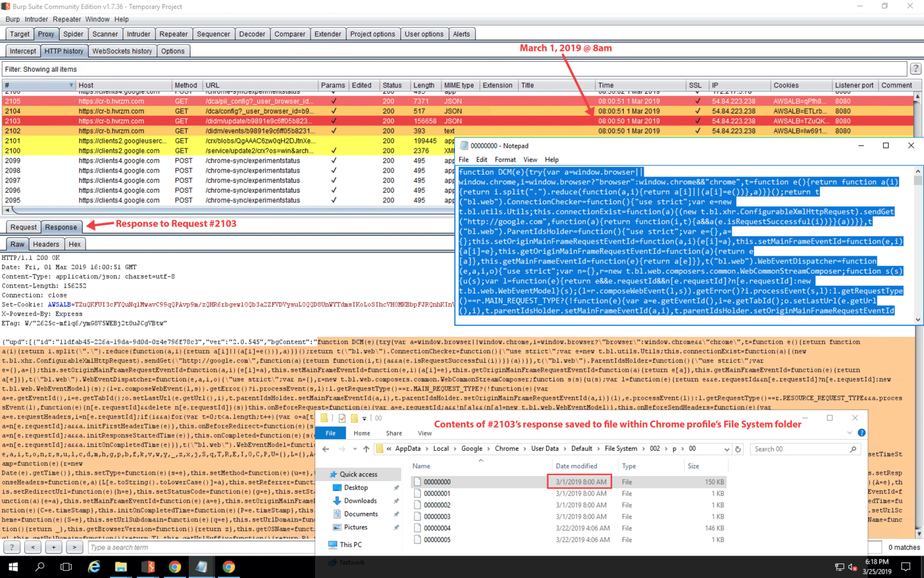Open the recent locations dropdown in Explorer
The height and width of the screenshot is (578, 924).
coord(355,449)
